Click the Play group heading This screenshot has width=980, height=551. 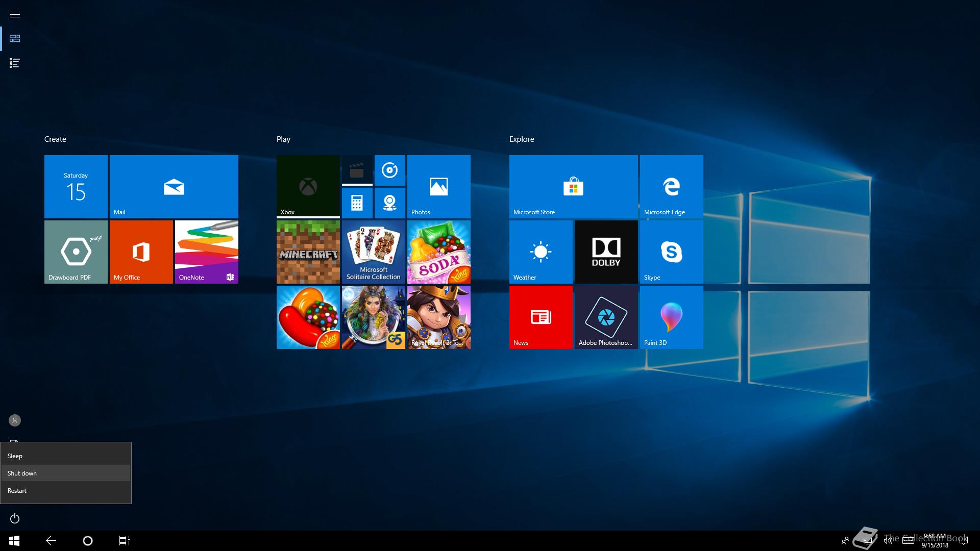coord(283,139)
